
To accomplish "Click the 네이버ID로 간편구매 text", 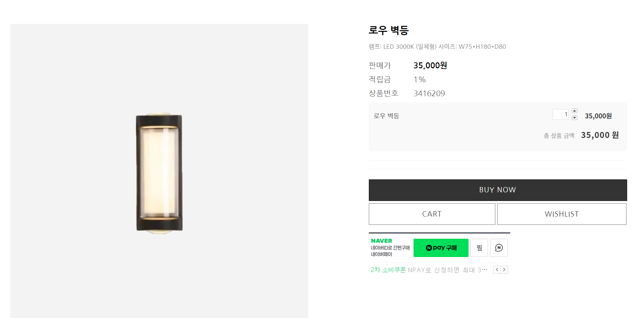I will (390, 248).
